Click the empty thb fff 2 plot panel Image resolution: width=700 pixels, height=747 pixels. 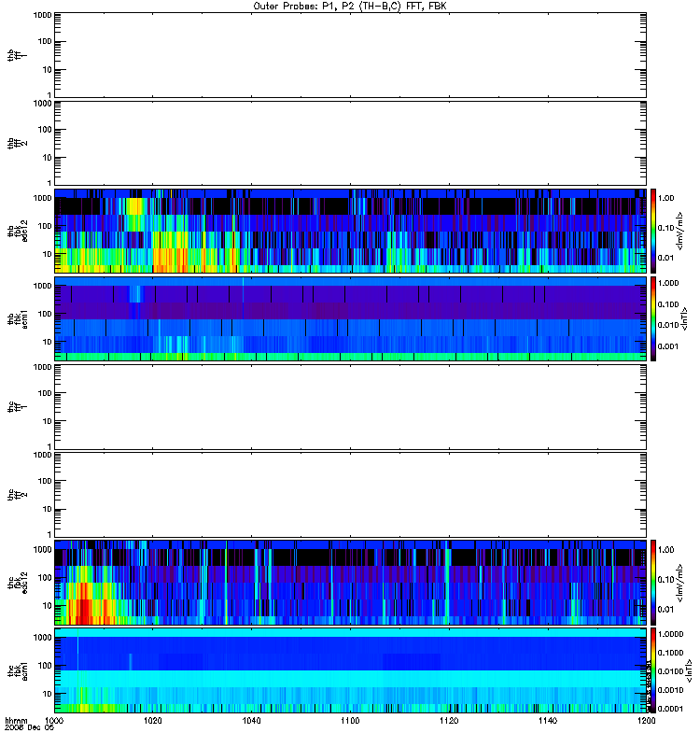(350, 144)
